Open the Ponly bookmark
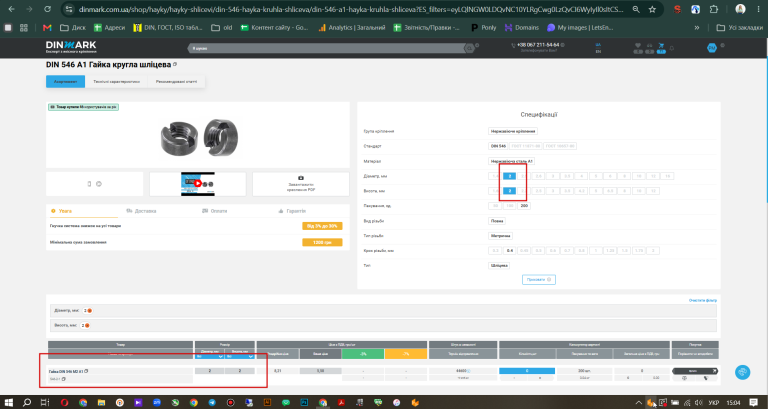Image resolution: width=768 pixels, height=409 pixels. click(x=484, y=28)
